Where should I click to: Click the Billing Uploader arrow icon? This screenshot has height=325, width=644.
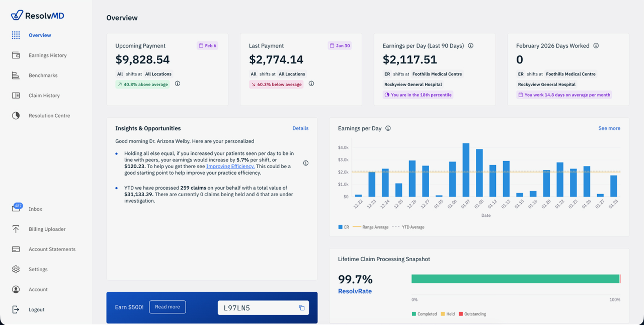tap(16, 229)
